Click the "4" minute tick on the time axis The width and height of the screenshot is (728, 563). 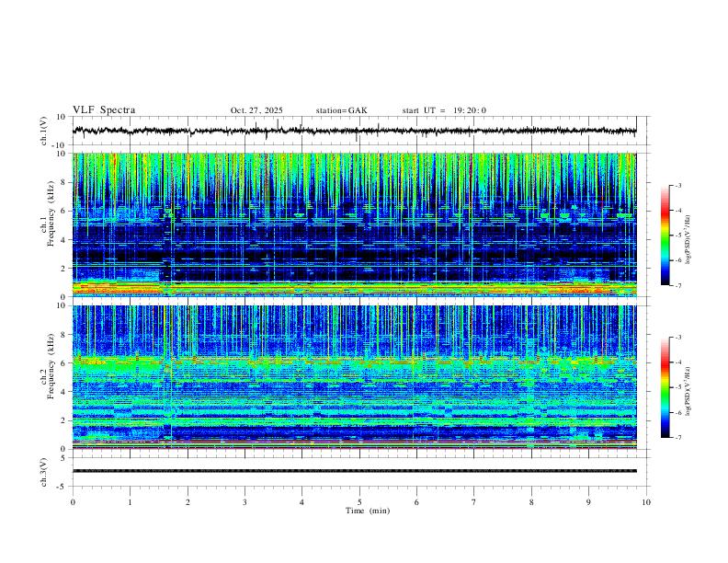(x=301, y=502)
